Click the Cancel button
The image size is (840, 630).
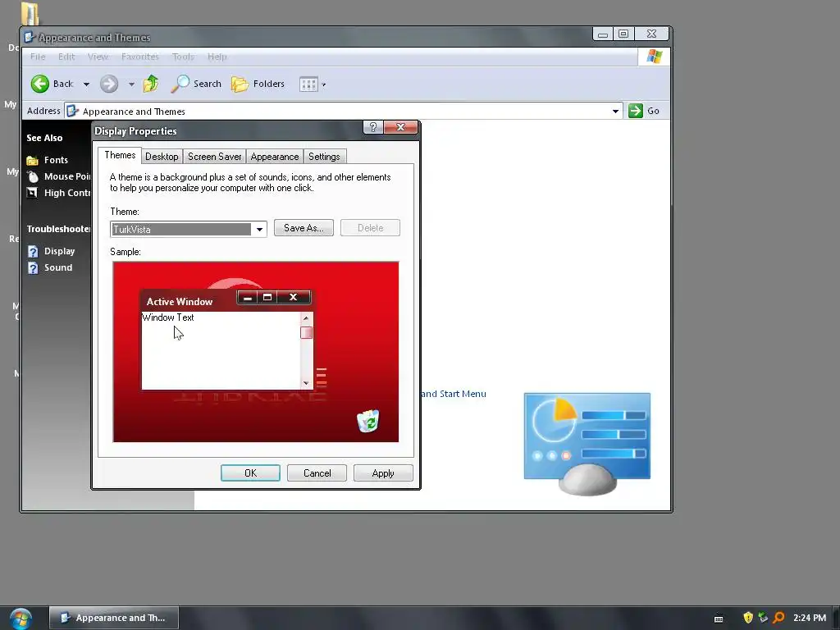click(x=317, y=473)
